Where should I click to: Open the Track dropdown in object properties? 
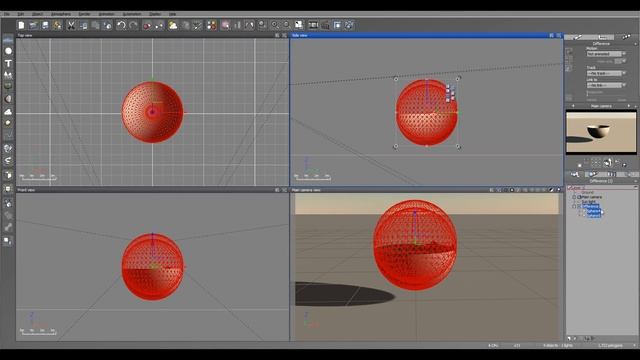[x=606, y=73]
